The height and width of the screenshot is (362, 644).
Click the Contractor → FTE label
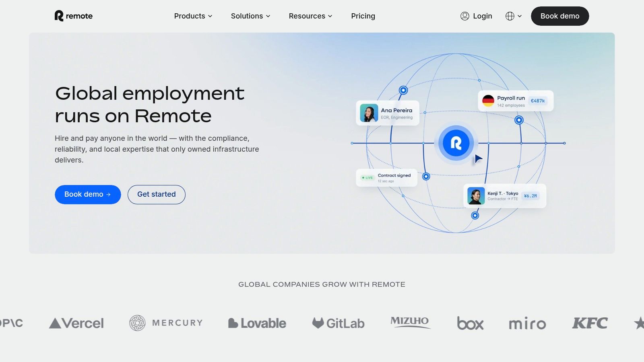[503, 199]
